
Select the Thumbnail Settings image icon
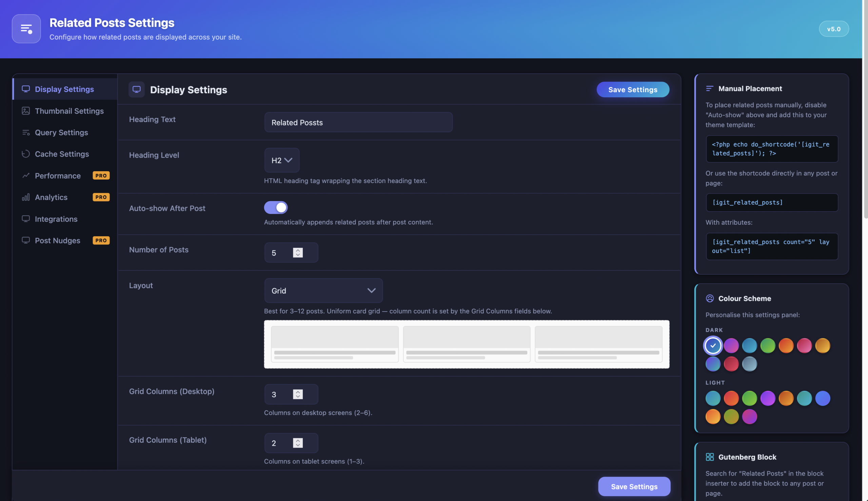click(x=26, y=111)
